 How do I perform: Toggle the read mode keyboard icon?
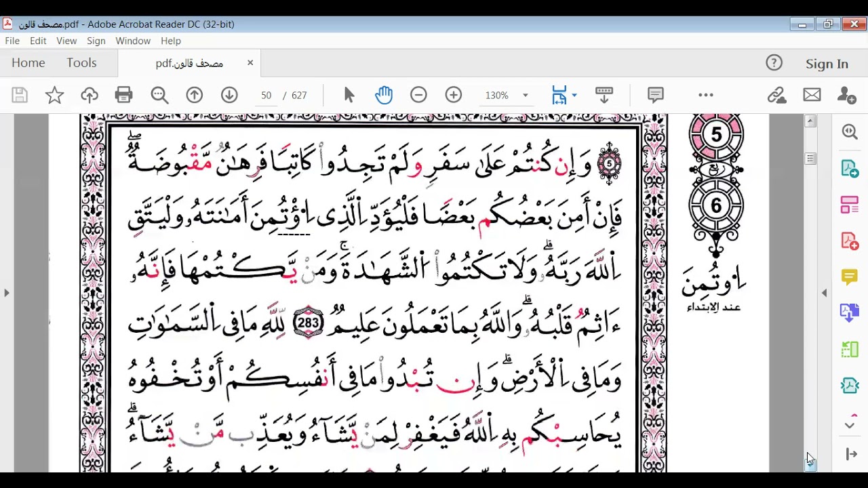point(604,95)
